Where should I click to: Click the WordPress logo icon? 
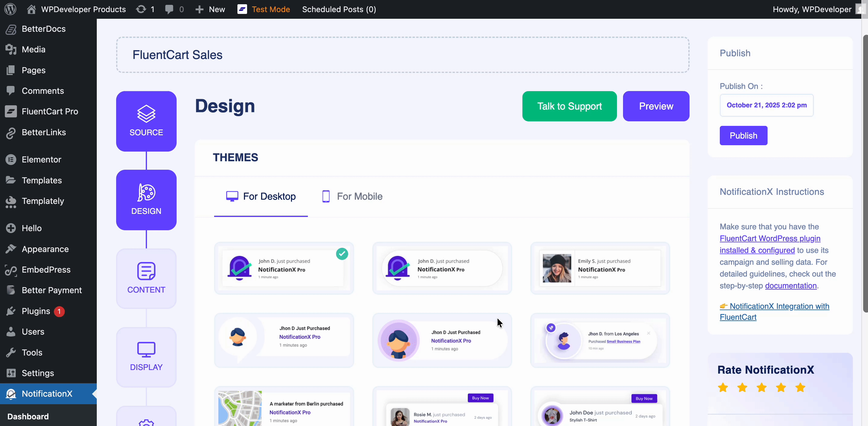[10, 9]
